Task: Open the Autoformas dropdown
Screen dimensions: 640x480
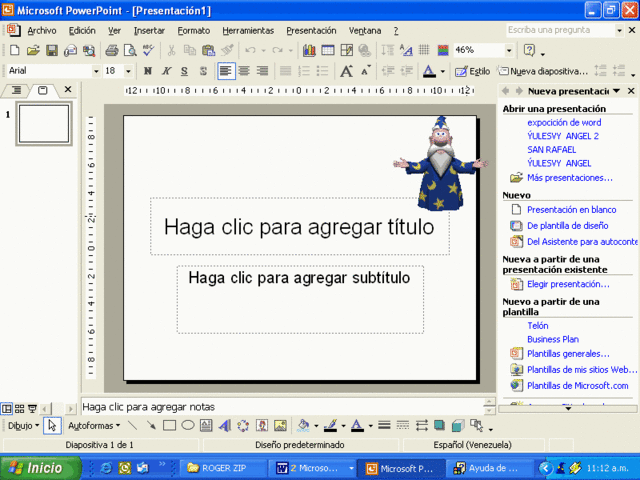Action: click(x=94, y=426)
